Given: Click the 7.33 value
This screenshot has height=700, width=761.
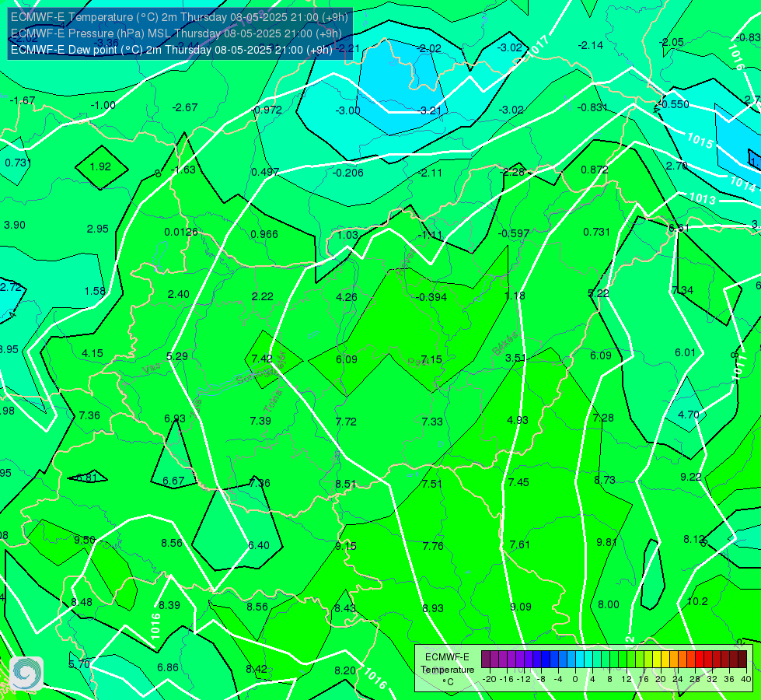Looking at the screenshot, I should tap(432, 422).
